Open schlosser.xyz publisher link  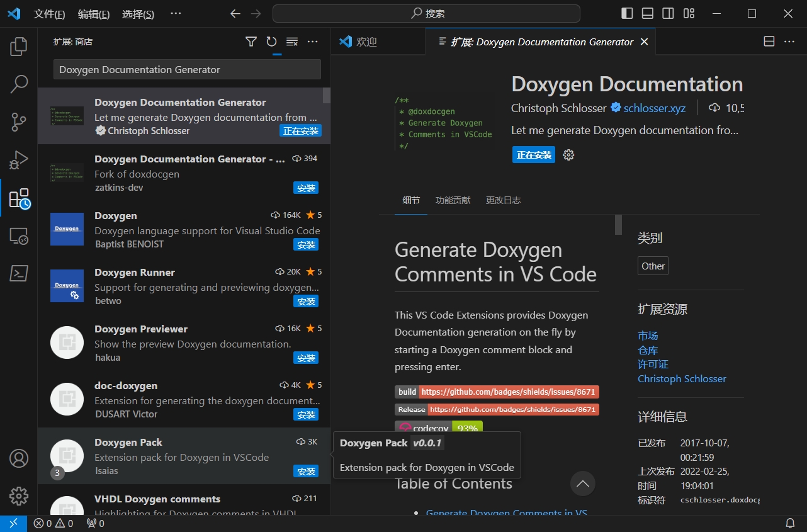click(655, 108)
